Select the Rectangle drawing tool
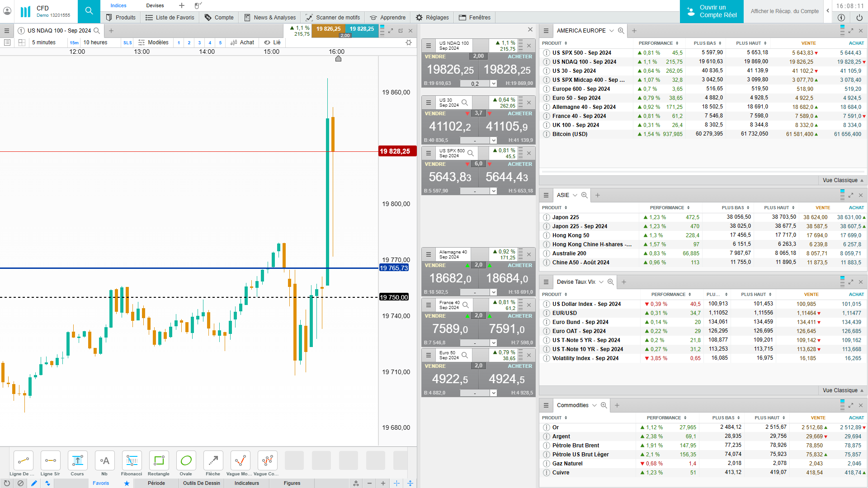868x488 pixels. point(159,461)
